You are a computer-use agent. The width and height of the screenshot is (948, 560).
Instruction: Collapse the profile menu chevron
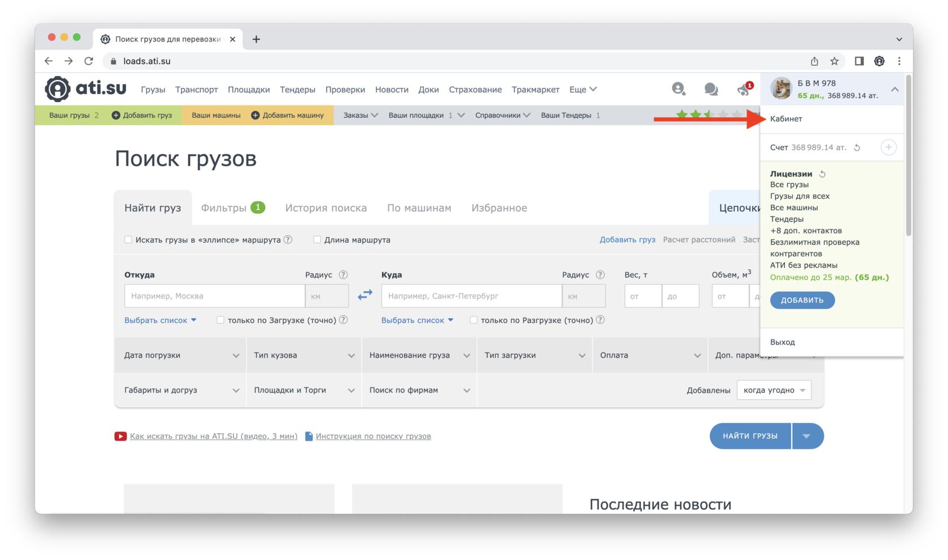pos(895,89)
